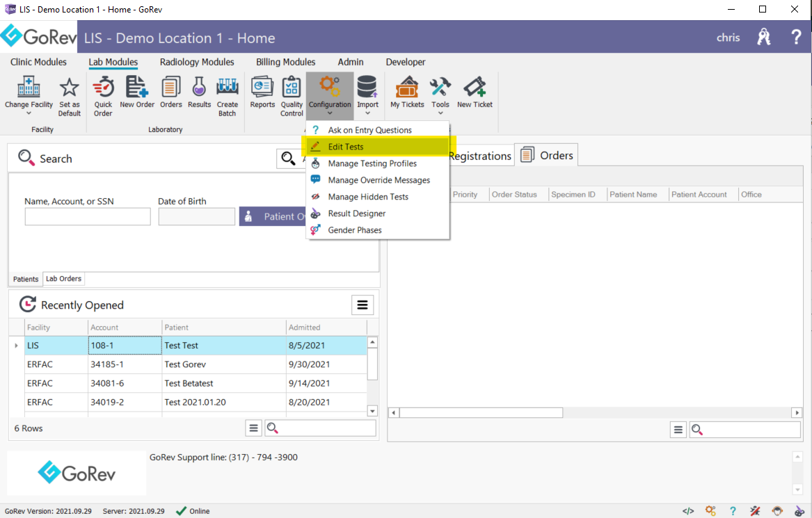The image size is (812, 518).
Task: Click the Name, Account, or SSN search field
Action: coord(87,216)
